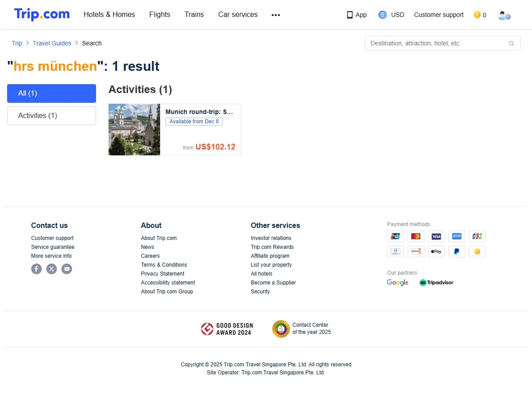Click the Trip Coins icon in header
This screenshot has width=532, height=410.
pos(477,15)
